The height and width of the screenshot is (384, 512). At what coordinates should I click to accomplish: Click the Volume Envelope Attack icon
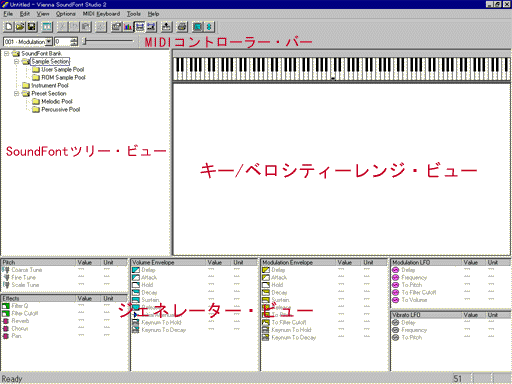[136, 277]
